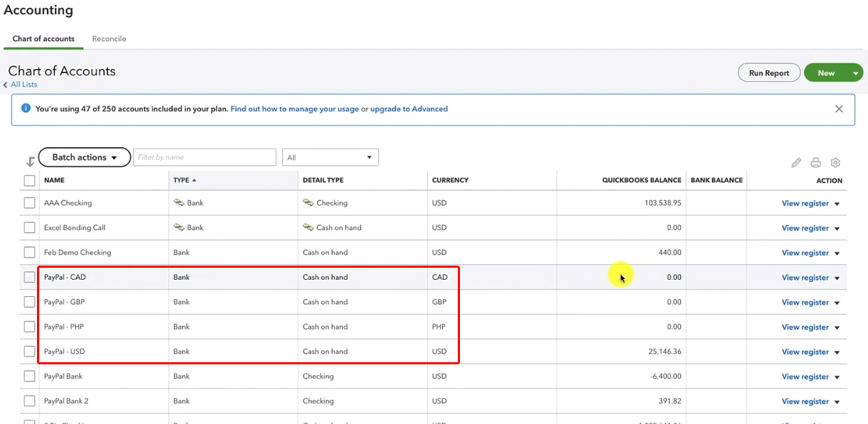Click the bank icon in AAA Checking type
The width and height of the screenshot is (868, 424).
(179, 202)
